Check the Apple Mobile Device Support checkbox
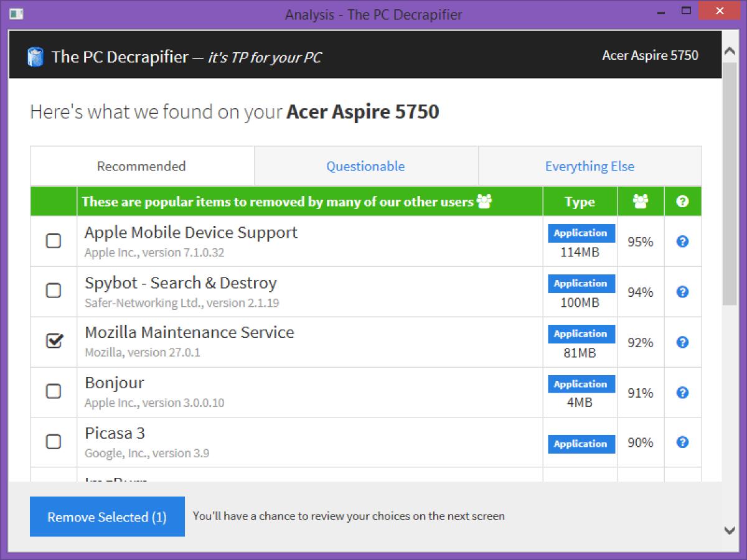747x560 pixels. point(54,241)
